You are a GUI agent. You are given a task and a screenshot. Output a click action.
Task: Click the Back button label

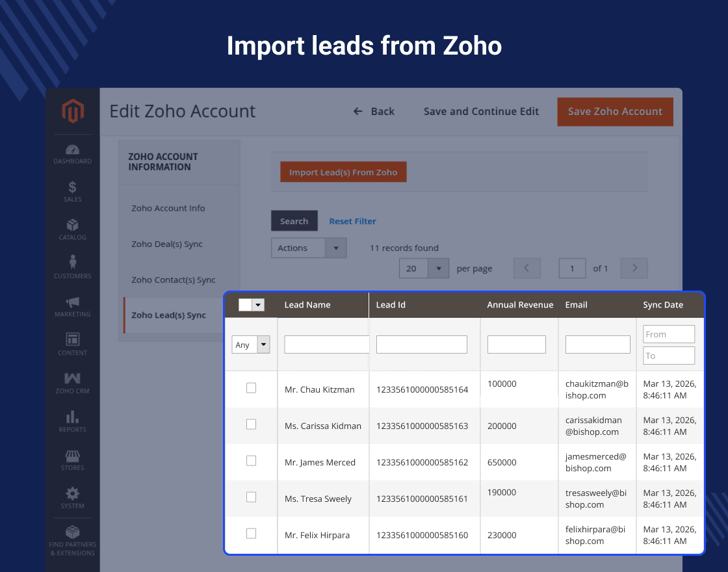(x=383, y=111)
